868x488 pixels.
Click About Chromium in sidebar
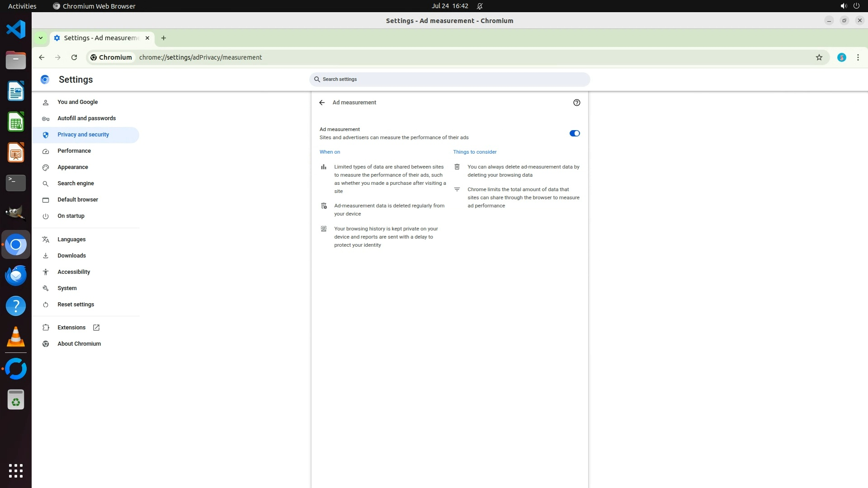79,344
